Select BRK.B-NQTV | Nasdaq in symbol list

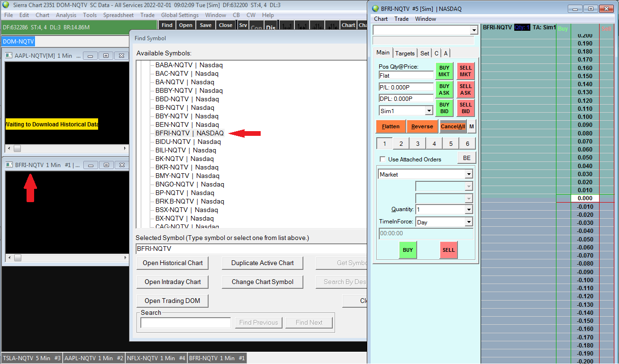190,202
